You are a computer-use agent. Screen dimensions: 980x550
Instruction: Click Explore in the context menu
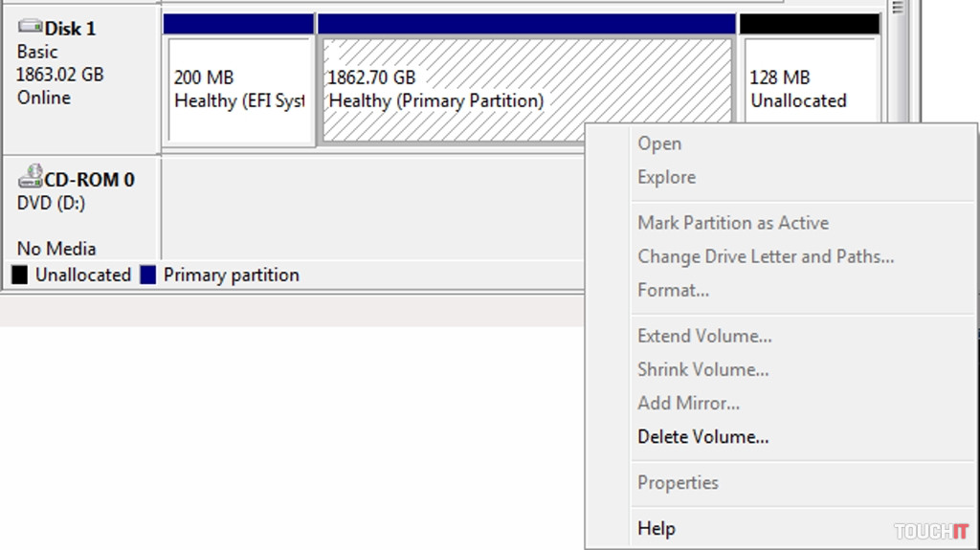[666, 177]
